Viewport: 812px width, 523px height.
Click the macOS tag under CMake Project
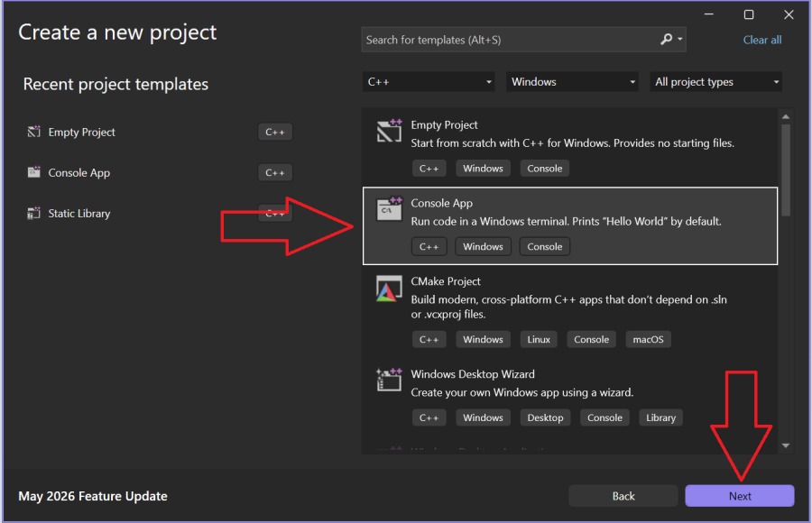pos(648,339)
